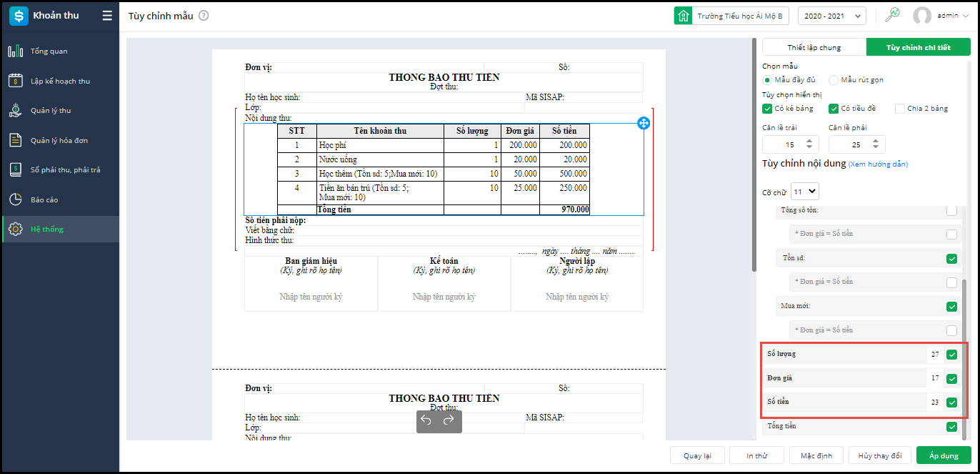The image size is (980, 474).
Task: Click Nhập tên người ký under Người lập
Action: [577, 297]
